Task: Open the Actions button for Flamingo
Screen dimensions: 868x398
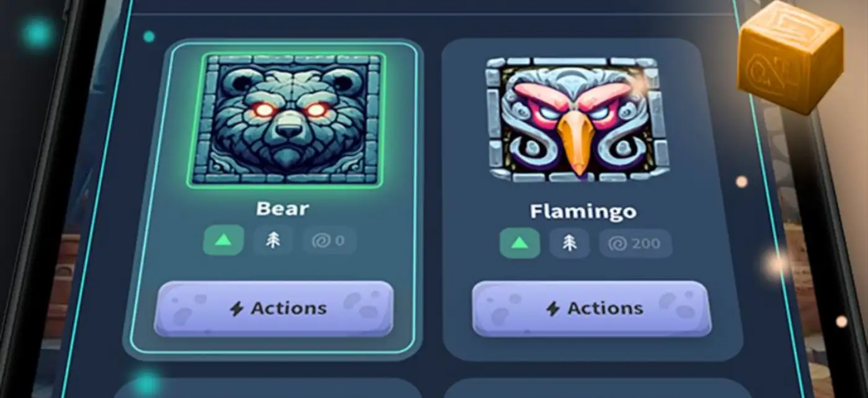Action: [592, 309]
